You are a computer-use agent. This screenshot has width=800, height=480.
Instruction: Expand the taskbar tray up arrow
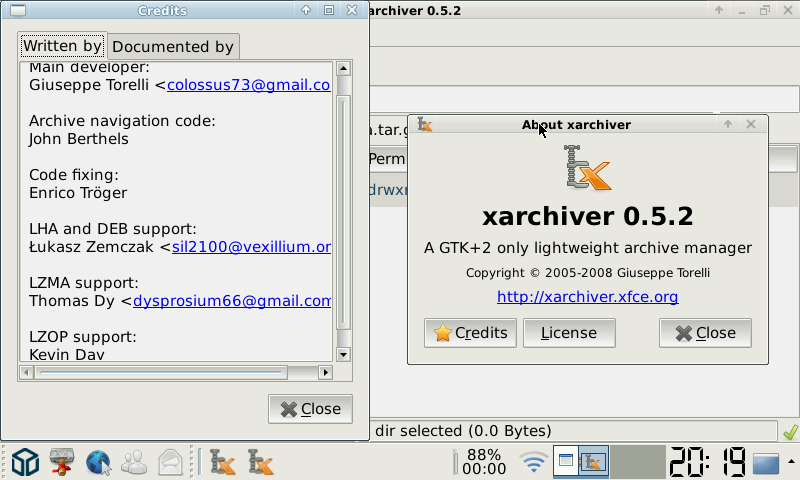[791, 462]
